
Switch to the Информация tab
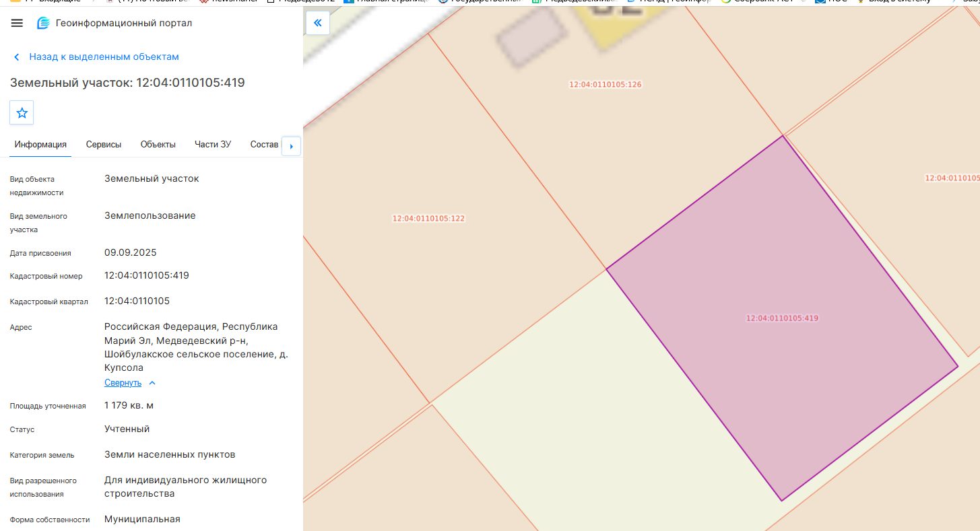click(40, 145)
